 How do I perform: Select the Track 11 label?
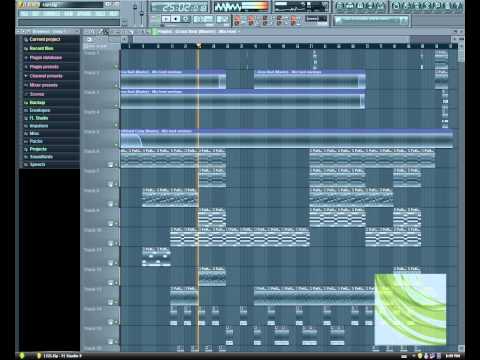[x=93, y=250]
